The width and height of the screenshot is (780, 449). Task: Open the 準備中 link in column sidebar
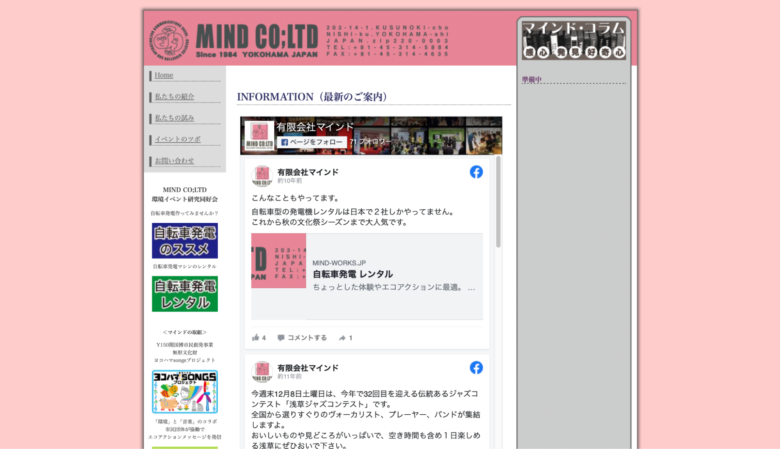click(531, 80)
